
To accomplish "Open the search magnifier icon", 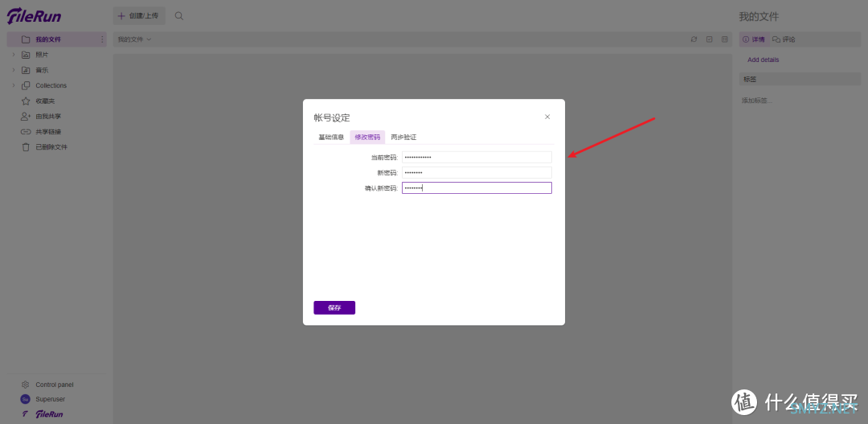I will pyautogui.click(x=178, y=16).
